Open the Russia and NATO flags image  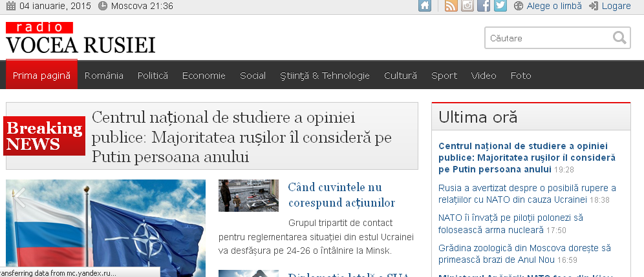coord(105,226)
